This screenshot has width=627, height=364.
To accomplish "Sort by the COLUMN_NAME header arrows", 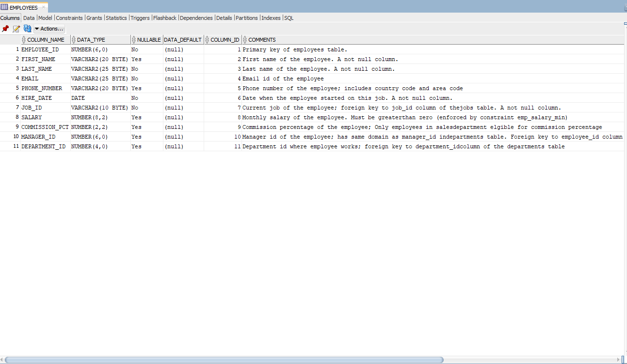I will tap(23, 40).
